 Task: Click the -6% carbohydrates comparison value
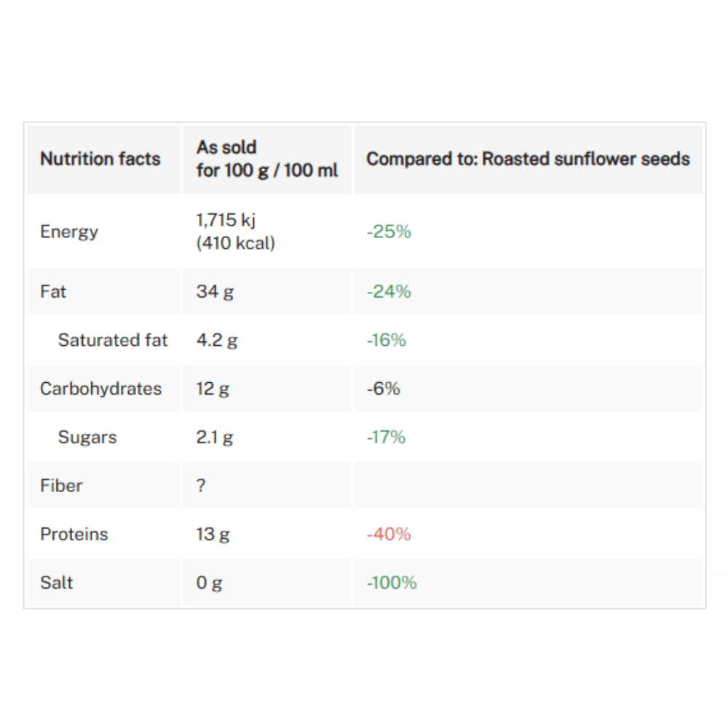pyautogui.click(x=383, y=389)
